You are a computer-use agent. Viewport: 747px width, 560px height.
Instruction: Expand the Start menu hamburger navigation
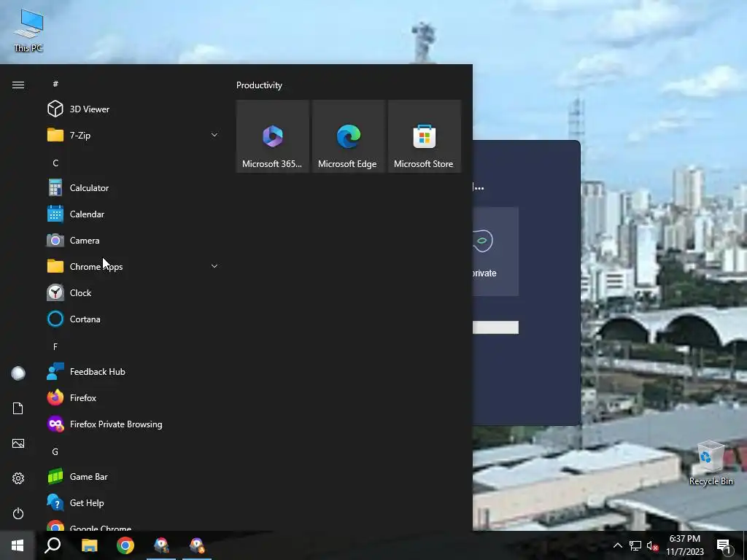pos(18,85)
